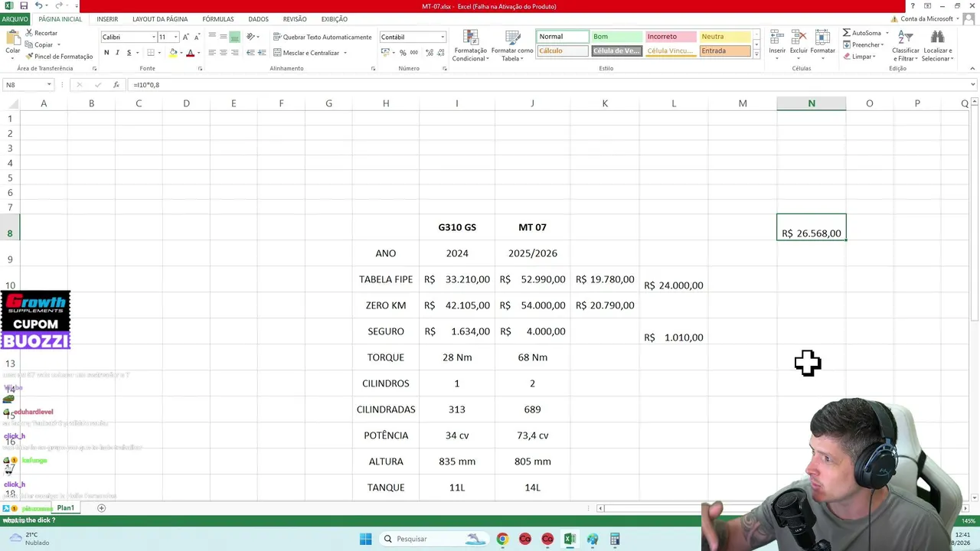Switch to the LAYOUT DA PÁGINA tab

160,19
